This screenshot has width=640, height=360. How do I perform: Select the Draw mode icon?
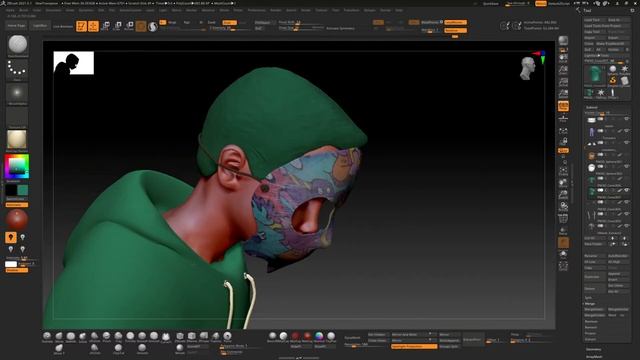point(93,26)
